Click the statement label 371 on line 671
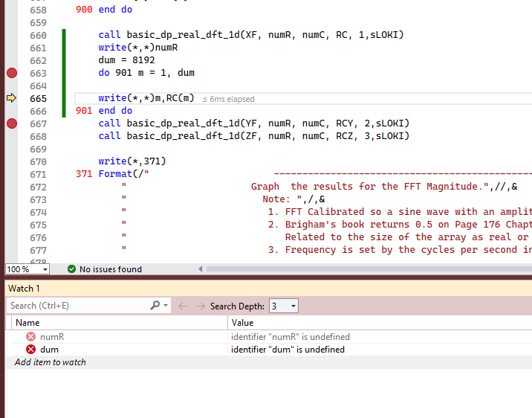Viewport: 532px width, 418px height. pyautogui.click(x=84, y=174)
